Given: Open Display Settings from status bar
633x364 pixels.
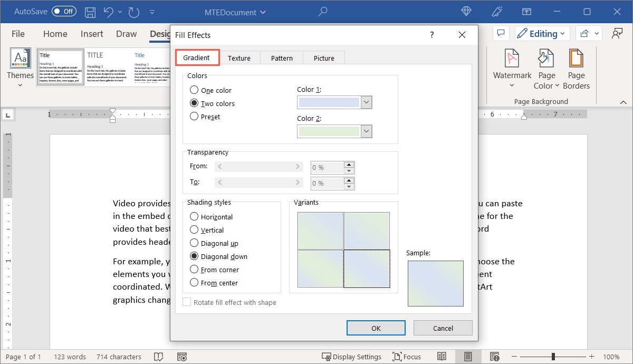Looking at the screenshot, I should pyautogui.click(x=351, y=357).
